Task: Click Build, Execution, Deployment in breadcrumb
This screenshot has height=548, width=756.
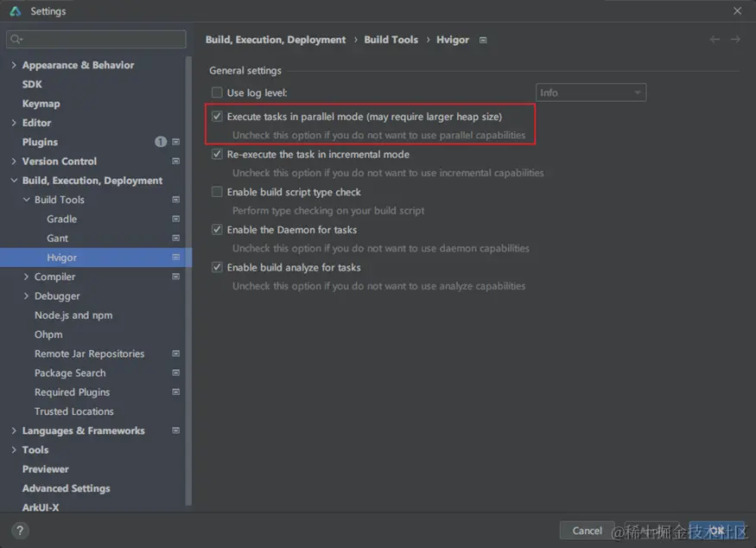Action: click(276, 40)
